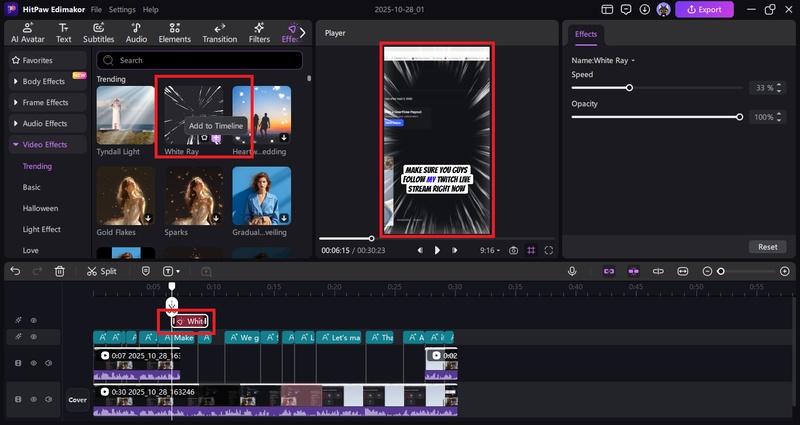800x425 pixels.
Task: Toggle auto snapping in timeline
Action: 634,271
